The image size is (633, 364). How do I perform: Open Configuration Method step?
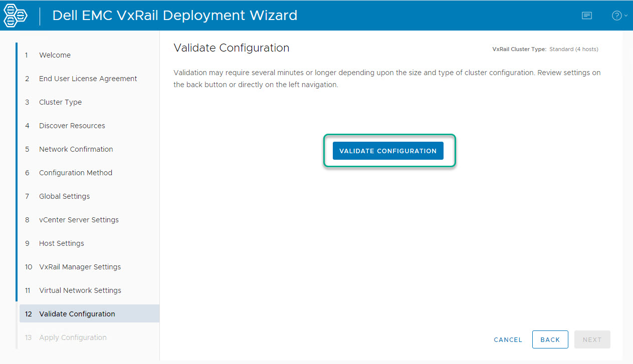click(75, 173)
